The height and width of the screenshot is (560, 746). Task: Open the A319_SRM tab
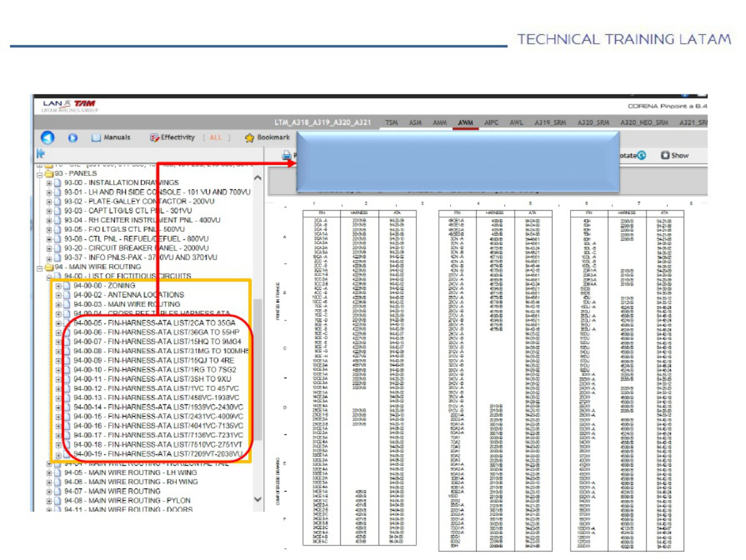coord(550,123)
